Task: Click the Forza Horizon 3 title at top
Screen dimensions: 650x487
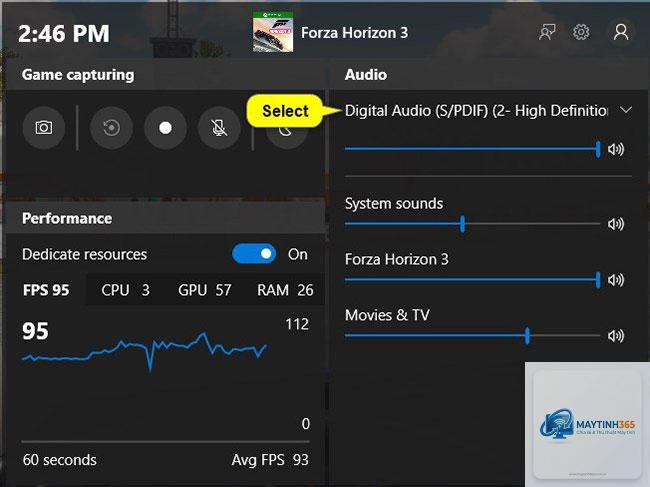Action: pos(354,33)
